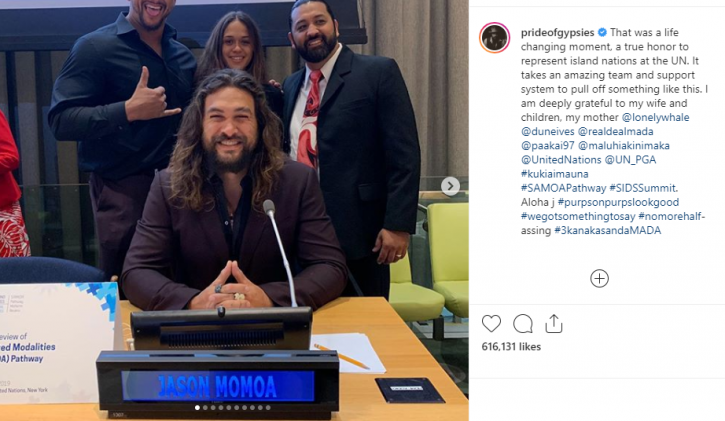
Task: Click the verified badge next to prideofgypsies
Action: (x=602, y=32)
